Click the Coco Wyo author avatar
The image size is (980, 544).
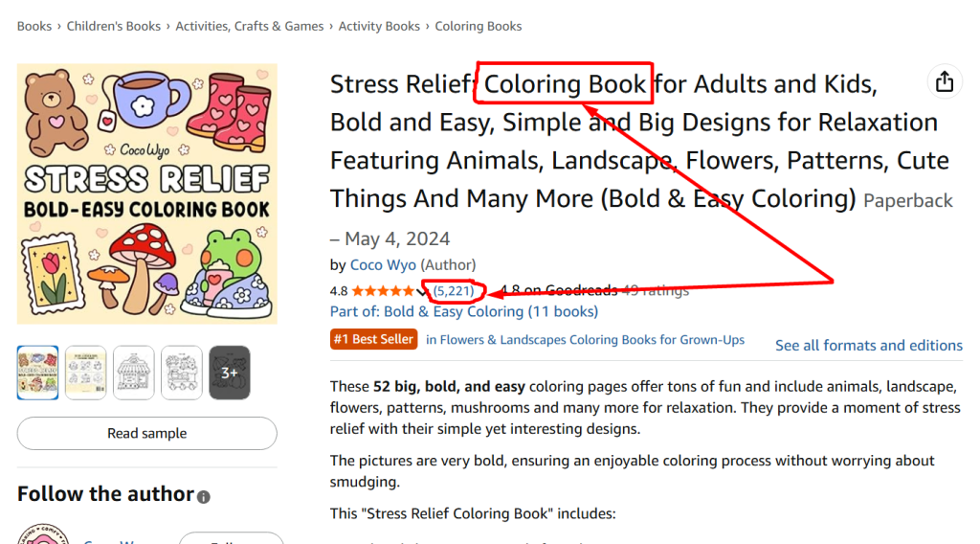(x=41, y=534)
